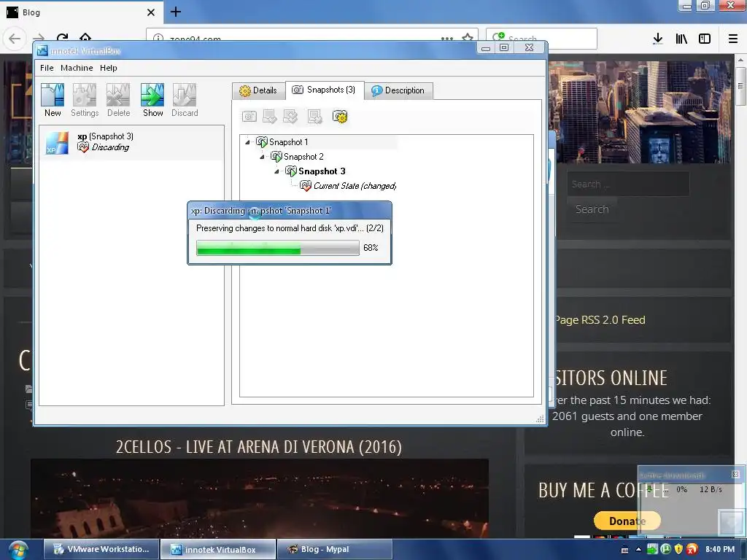This screenshot has height=560, width=747.
Task: Collapse the Snapshot 1 tree node
Action: click(x=247, y=142)
